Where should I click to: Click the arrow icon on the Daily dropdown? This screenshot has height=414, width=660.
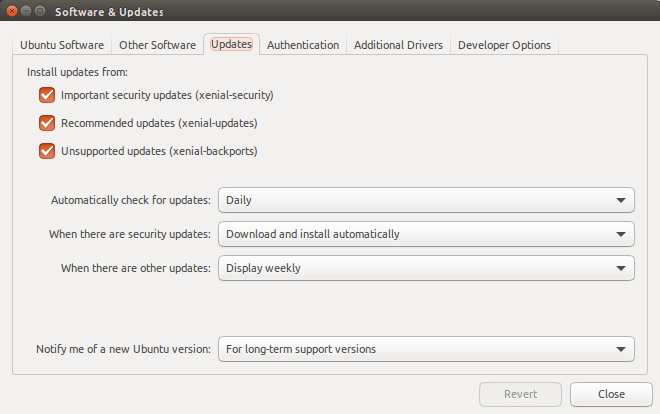tap(620, 201)
